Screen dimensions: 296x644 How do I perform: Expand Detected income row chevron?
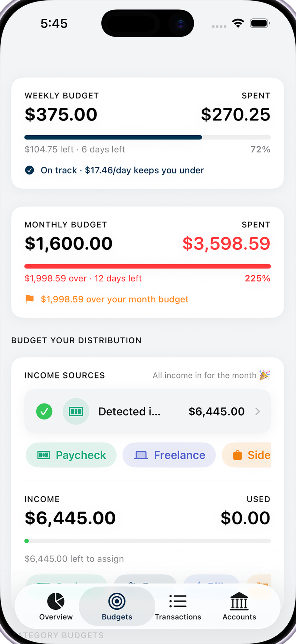click(x=257, y=411)
